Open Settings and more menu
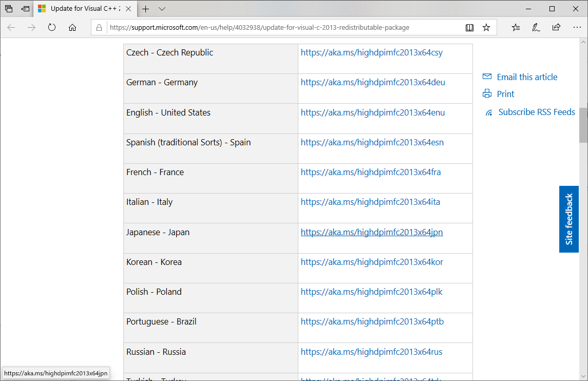 (577, 27)
